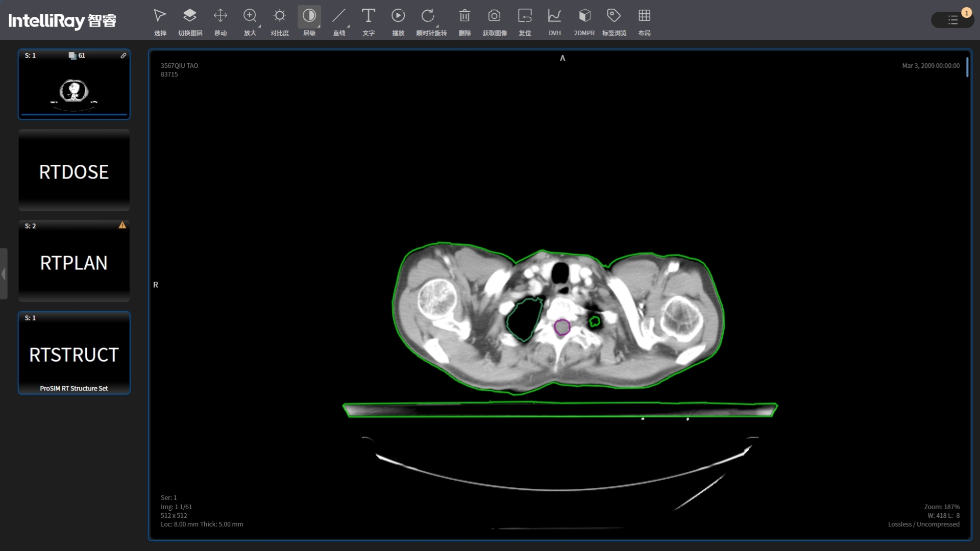This screenshot has width=980, height=551.
Task: Select the 放大 zoom tool
Action: [250, 21]
